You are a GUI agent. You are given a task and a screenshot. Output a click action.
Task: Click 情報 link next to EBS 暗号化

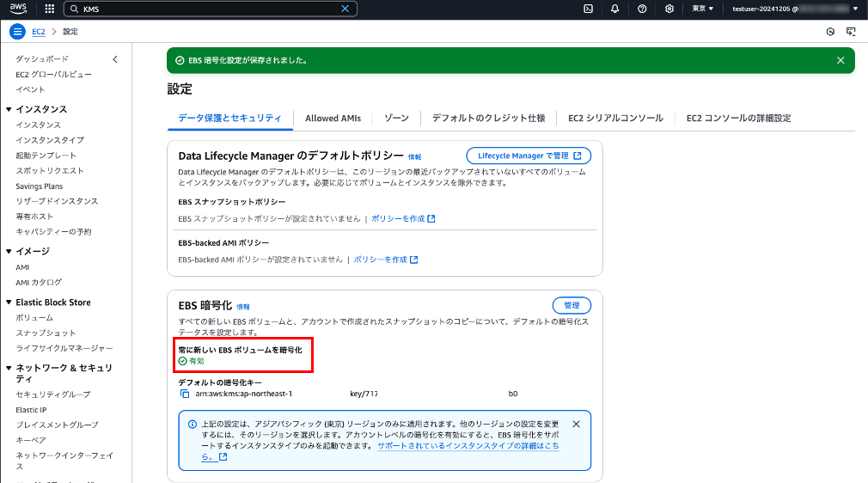click(243, 307)
